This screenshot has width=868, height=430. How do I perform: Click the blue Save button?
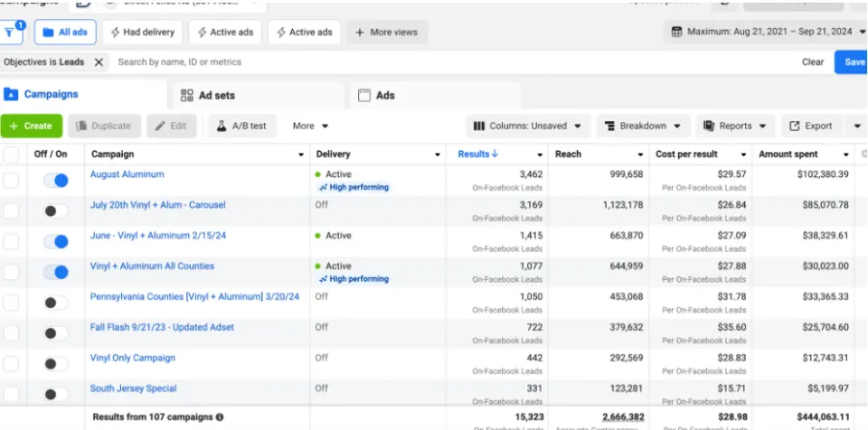click(852, 62)
